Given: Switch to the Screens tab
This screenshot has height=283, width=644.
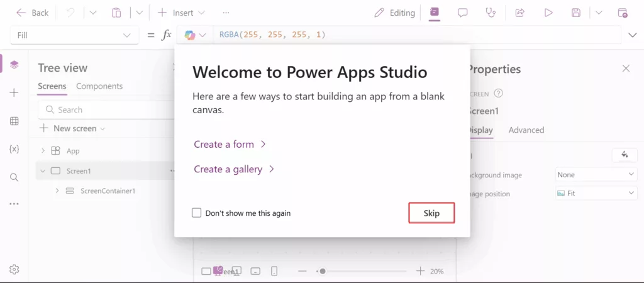Looking at the screenshot, I should pos(52,86).
